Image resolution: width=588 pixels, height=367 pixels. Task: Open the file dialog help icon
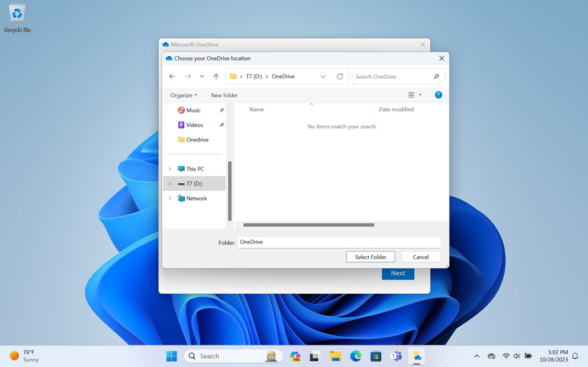pyautogui.click(x=439, y=95)
